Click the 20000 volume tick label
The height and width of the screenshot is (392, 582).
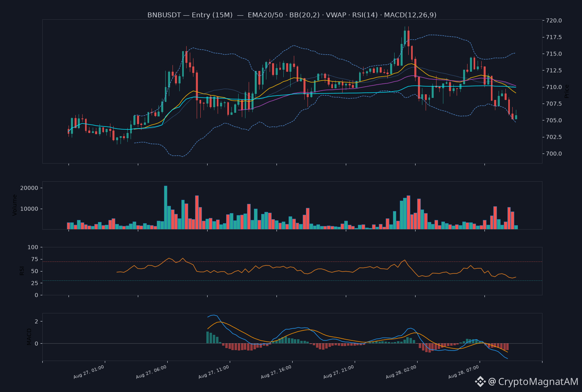29,188
